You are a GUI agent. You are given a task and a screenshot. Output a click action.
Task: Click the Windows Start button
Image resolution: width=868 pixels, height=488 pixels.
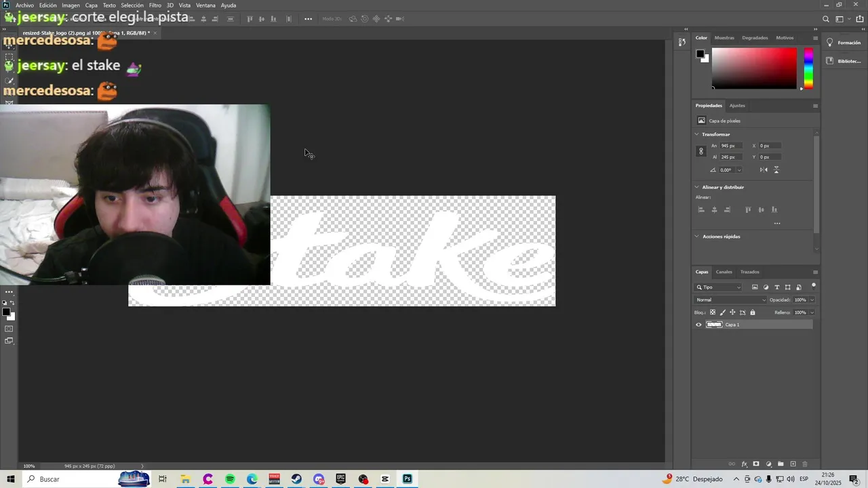coord(10,479)
